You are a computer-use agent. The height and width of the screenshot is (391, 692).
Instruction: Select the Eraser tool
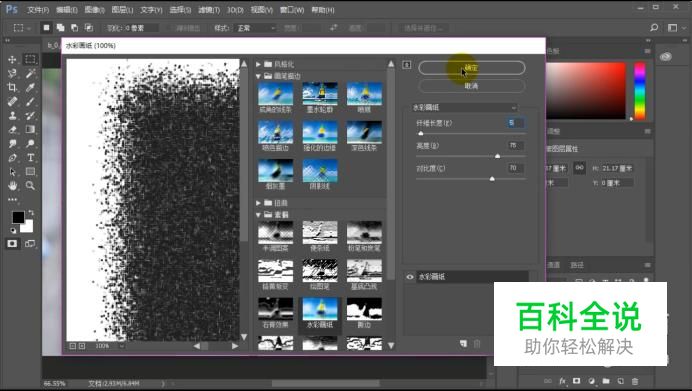point(12,130)
